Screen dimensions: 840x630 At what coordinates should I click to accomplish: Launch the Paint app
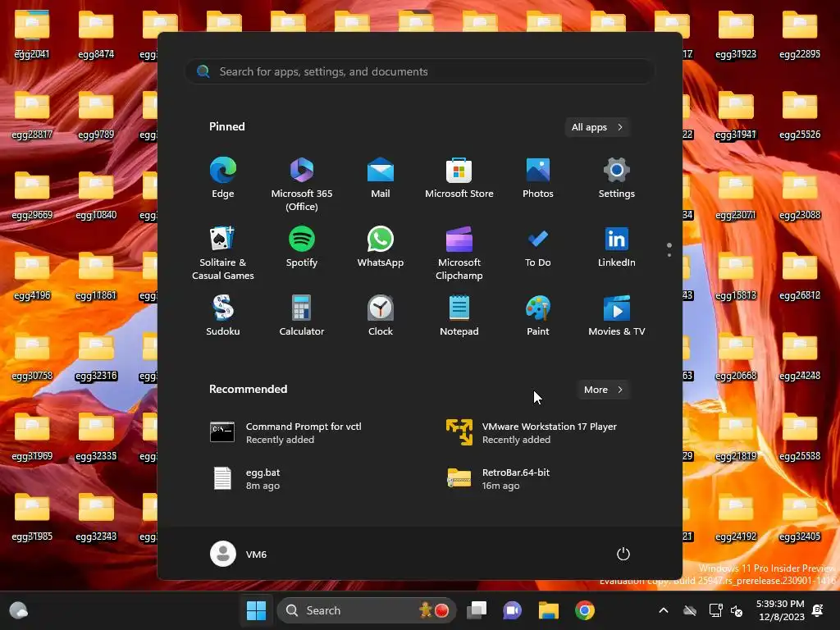(x=538, y=316)
